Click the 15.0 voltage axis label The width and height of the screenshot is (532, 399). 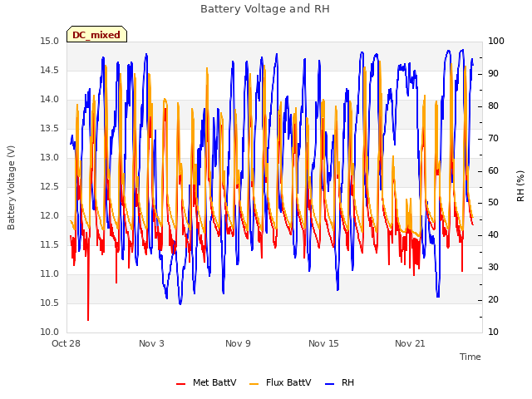tap(50, 42)
